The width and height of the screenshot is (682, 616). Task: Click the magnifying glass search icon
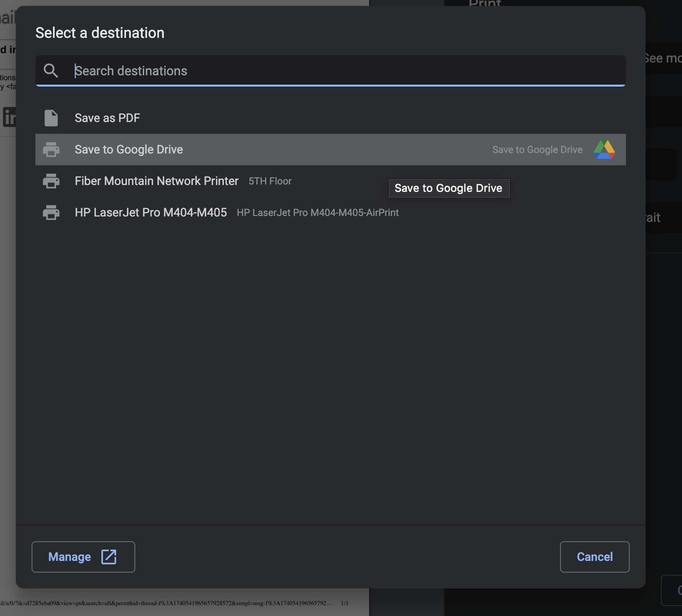point(51,70)
